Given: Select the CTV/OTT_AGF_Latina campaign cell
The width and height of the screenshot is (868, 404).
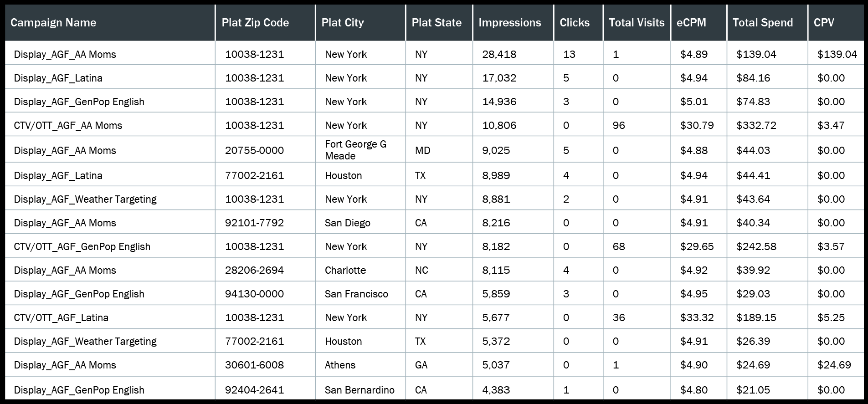Looking at the screenshot, I should [x=61, y=317].
